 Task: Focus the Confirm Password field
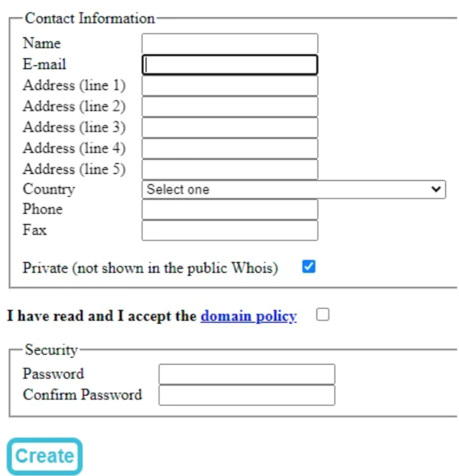pyautogui.click(x=246, y=395)
